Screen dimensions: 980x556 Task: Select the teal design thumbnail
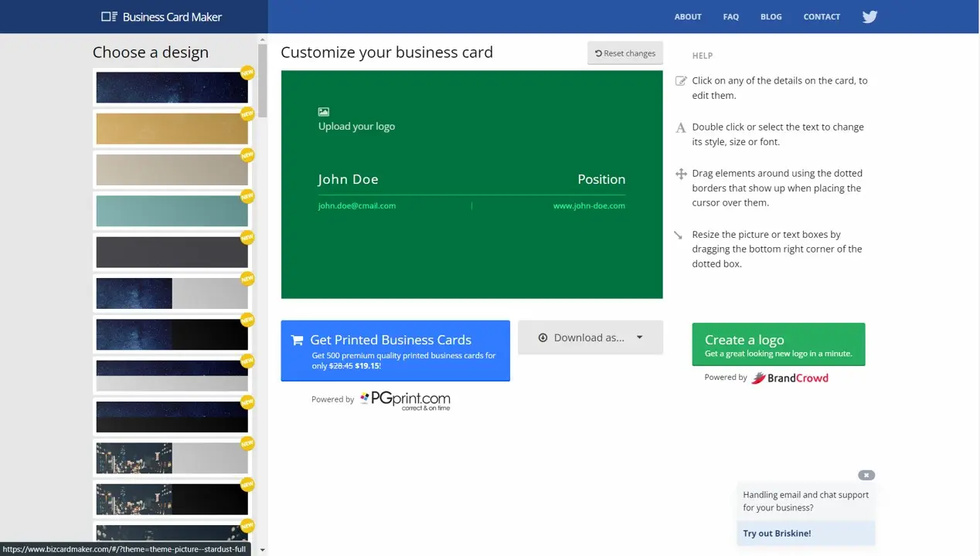click(172, 211)
